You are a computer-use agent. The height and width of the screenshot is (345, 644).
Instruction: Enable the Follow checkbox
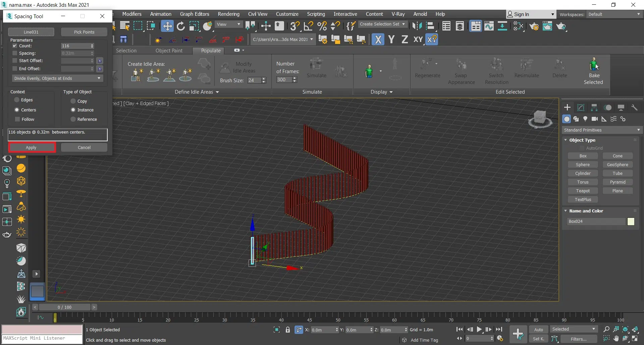pyautogui.click(x=17, y=119)
